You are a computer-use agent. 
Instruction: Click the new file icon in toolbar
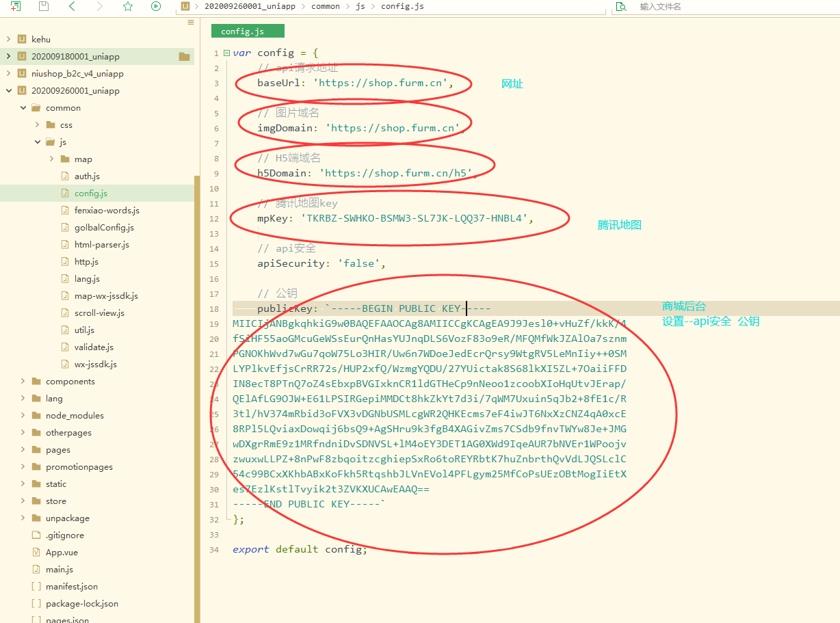point(15,6)
